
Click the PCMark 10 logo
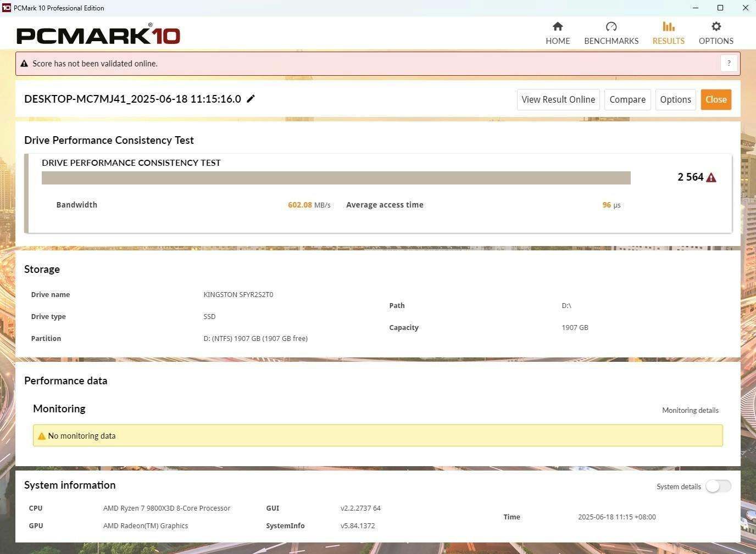click(98, 35)
